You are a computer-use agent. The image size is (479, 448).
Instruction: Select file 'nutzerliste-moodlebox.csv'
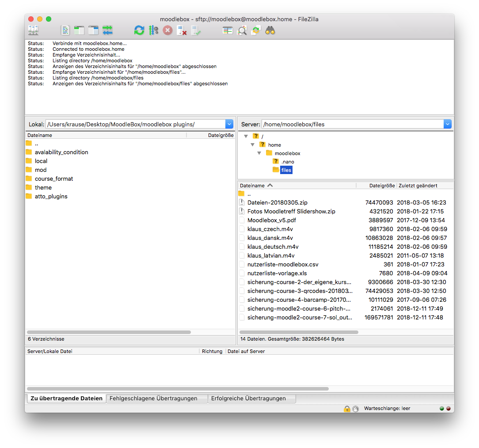346,265
